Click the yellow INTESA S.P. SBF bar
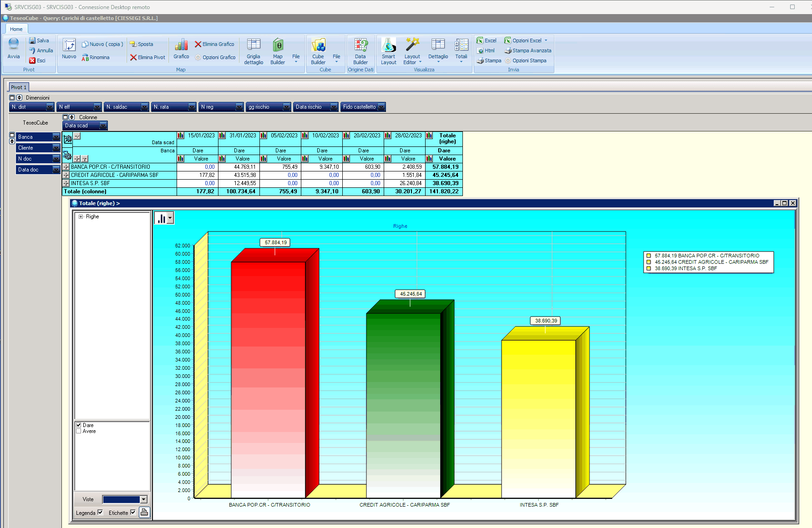 [x=538, y=419]
